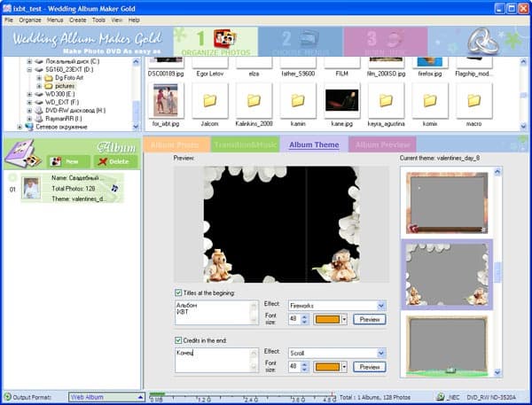Choose the bottom green grass theme thumbnail

pyautogui.click(x=447, y=346)
